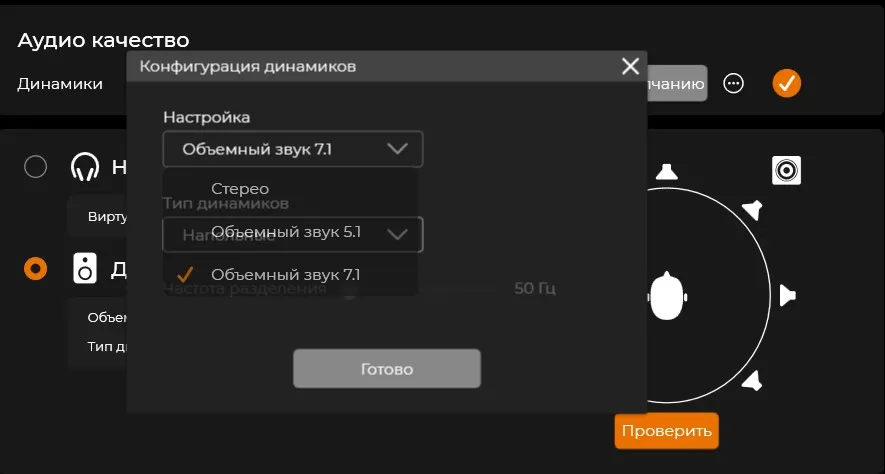Close the Конфигурация динамиков dialog
Screen dimensions: 885x474
630,66
